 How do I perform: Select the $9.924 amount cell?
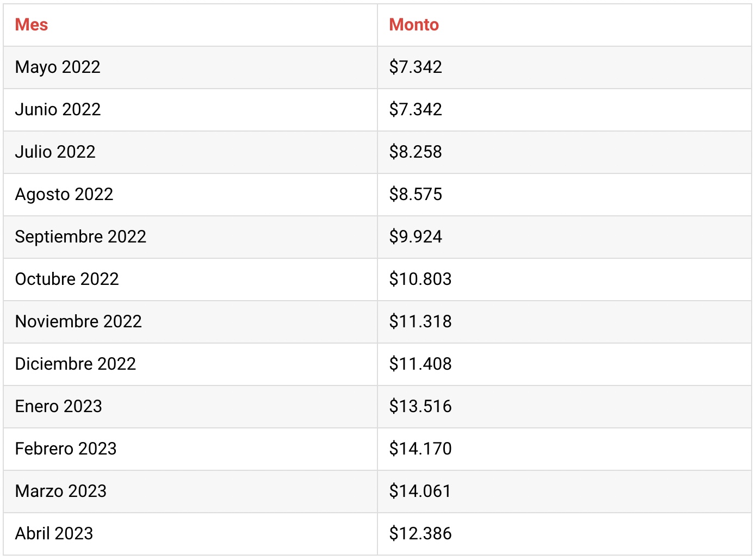point(565,237)
